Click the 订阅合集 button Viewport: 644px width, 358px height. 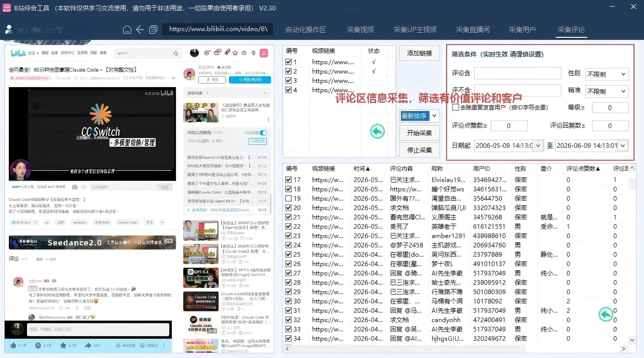point(258,141)
